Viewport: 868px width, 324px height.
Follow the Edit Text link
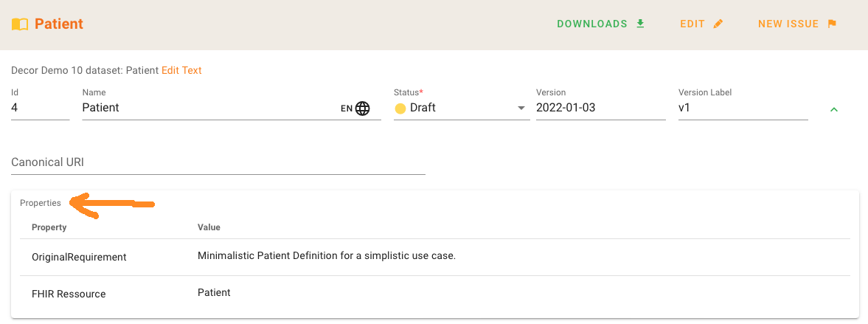coord(181,71)
